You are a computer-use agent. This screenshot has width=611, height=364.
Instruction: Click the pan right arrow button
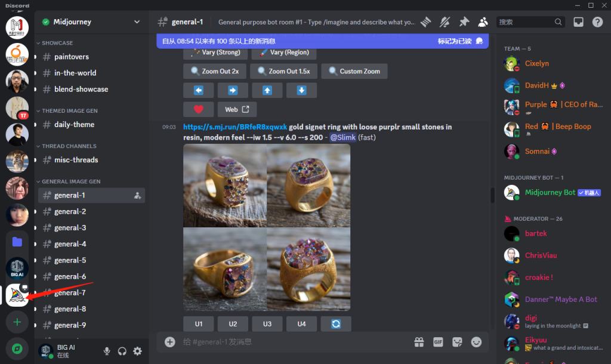[233, 91]
